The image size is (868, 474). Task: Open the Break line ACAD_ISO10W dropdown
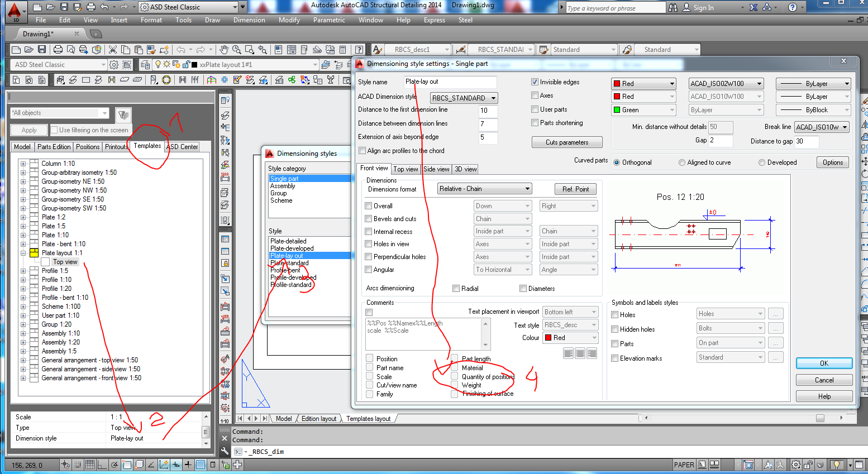[x=822, y=127]
